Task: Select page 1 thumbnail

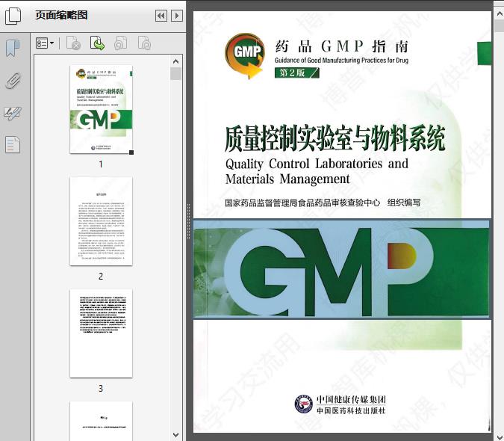Action: pos(101,109)
